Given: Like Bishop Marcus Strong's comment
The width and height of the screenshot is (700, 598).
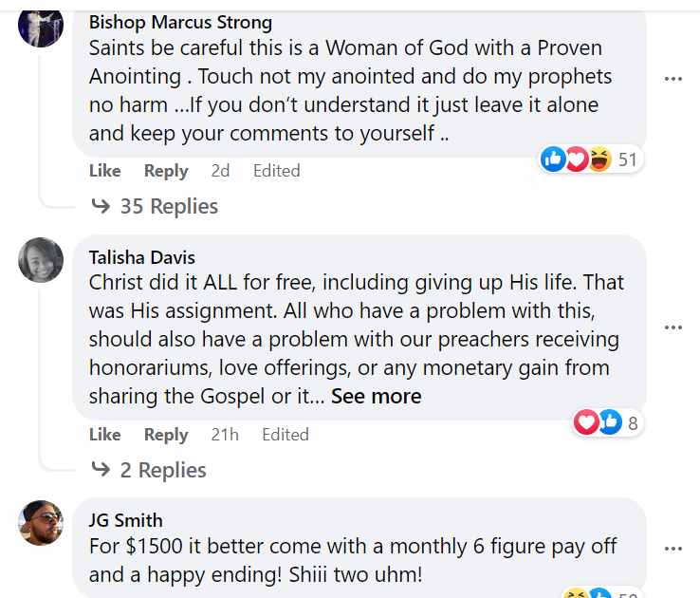Looking at the screenshot, I should click(104, 171).
